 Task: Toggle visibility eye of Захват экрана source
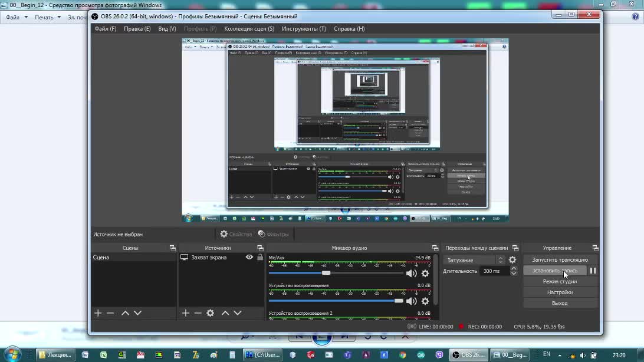[x=249, y=257]
